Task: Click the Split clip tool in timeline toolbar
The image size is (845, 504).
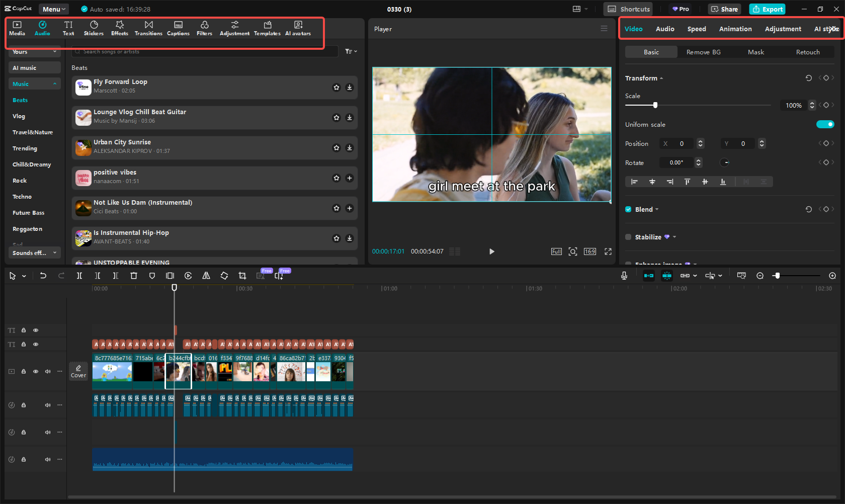Action: (79, 276)
